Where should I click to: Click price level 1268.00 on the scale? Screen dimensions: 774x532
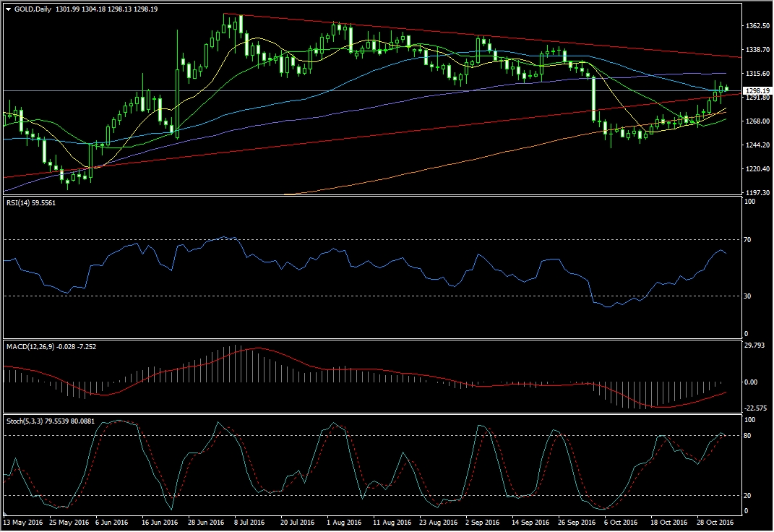[757, 121]
